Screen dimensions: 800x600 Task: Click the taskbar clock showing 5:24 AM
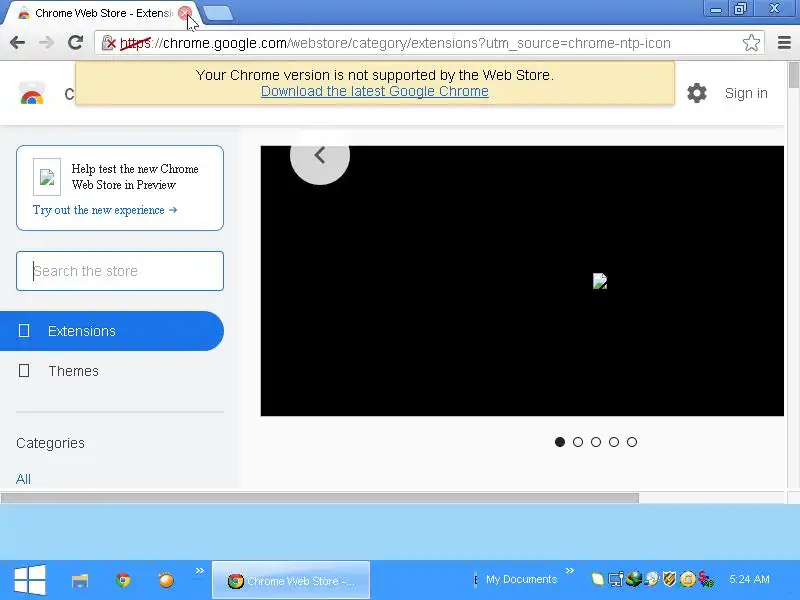pyautogui.click(x=749, y=580)
